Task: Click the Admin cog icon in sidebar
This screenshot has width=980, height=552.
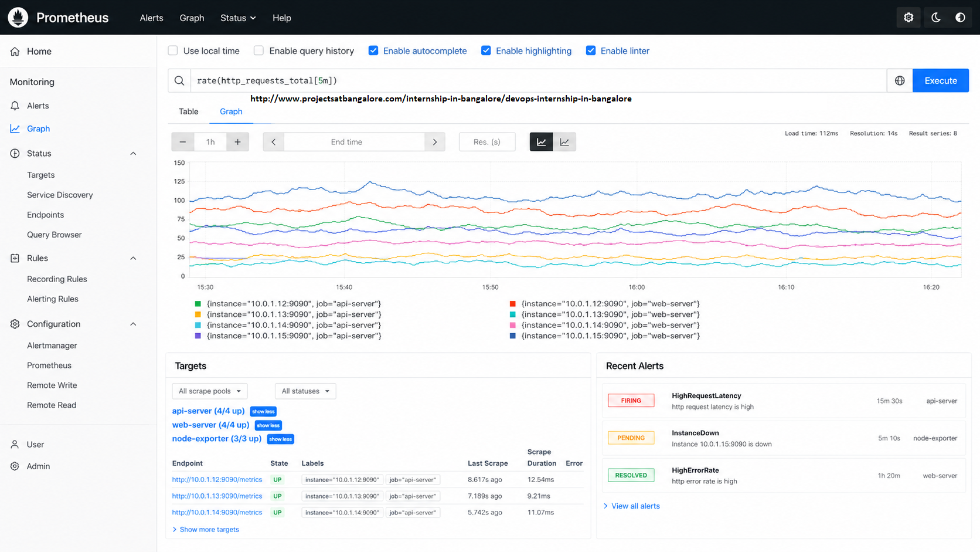Action: (x=15, y=466)
